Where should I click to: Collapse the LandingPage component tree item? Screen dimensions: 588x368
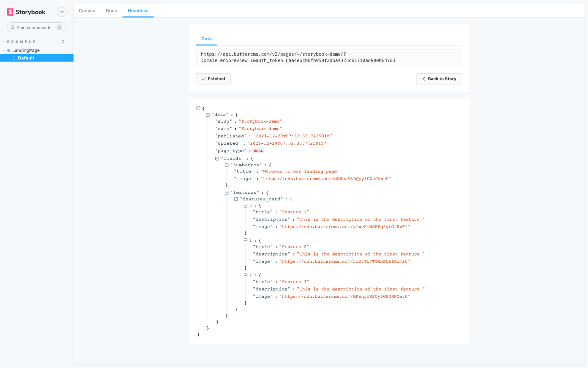(x=26, y=50)
